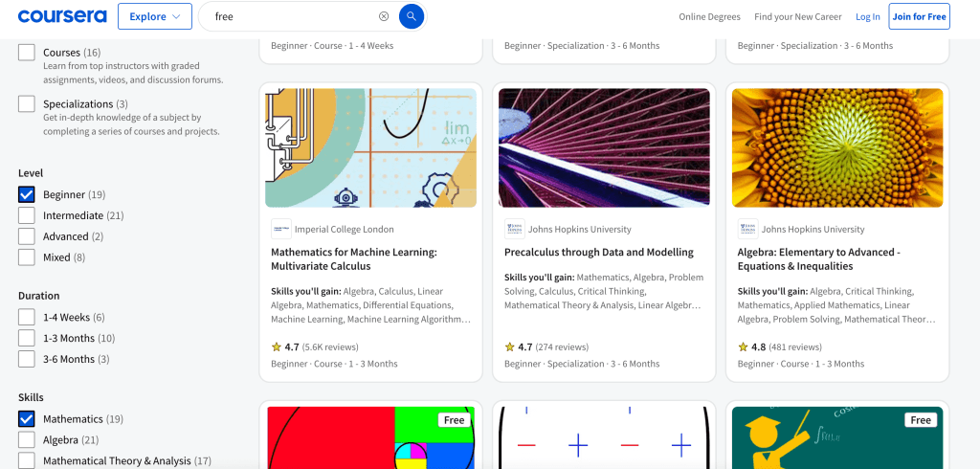The image size is (980, 469).
Task: Enable the Intermediate level filter
Action: [x=27, y=215]
